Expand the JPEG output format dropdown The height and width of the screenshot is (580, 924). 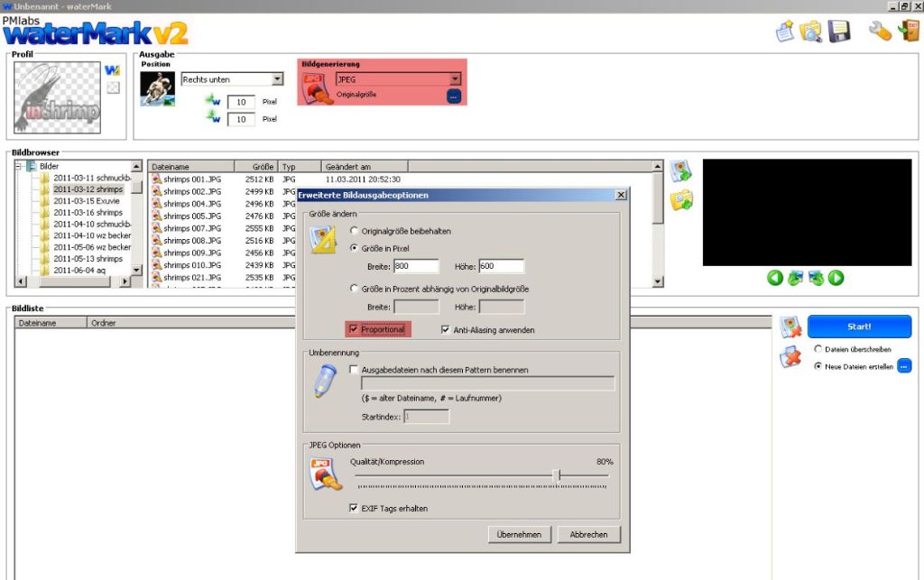(x=455, y=79)
